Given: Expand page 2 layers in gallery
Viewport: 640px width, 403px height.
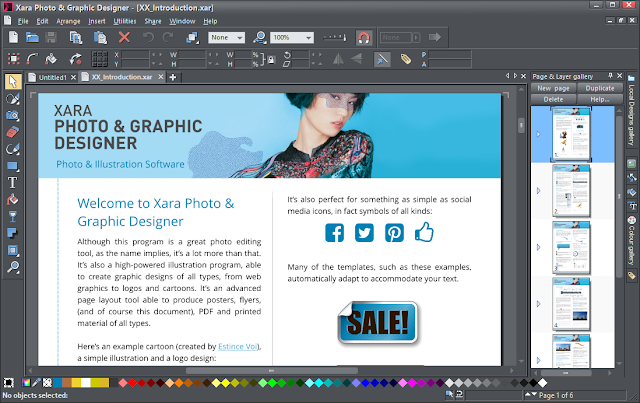Looking at the screenshot, I should 538,191.
